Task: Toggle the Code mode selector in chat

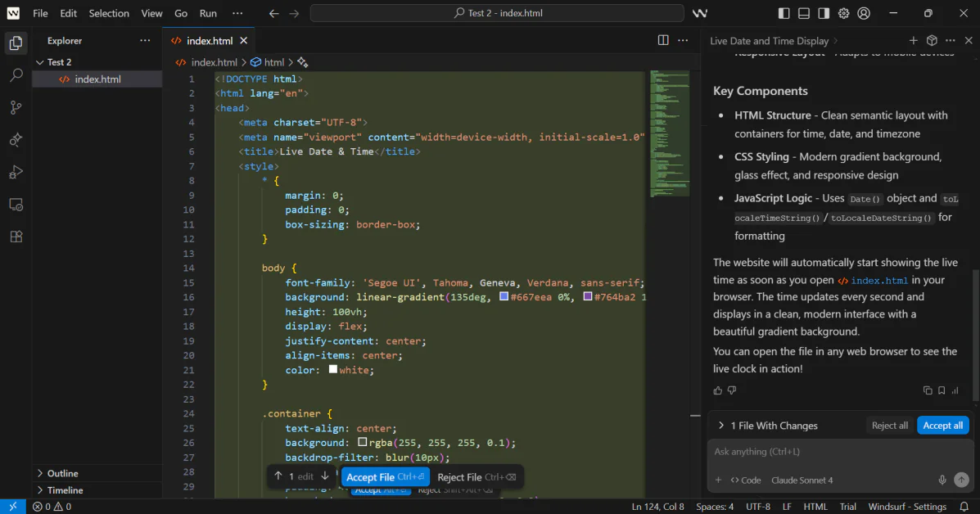Action: [746, 480]
